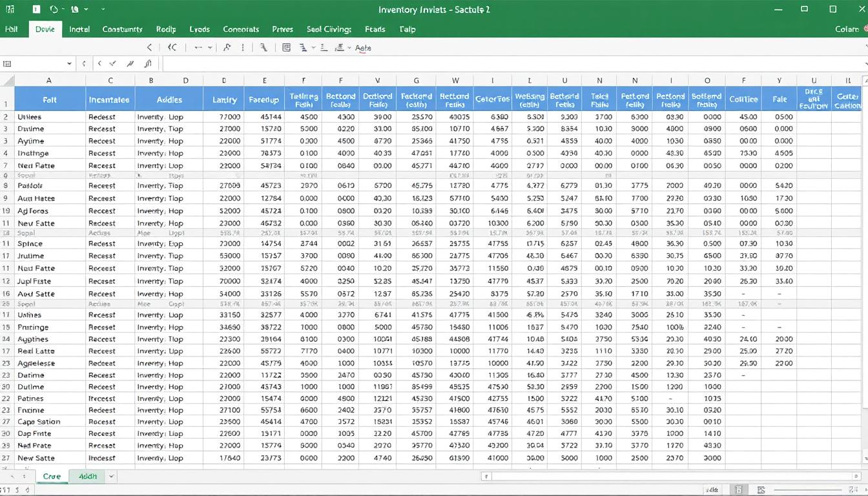Click the Lantiry column header cell
Image resolution: width=868 pixels, height=496 pixels.
tap(224, 99)
